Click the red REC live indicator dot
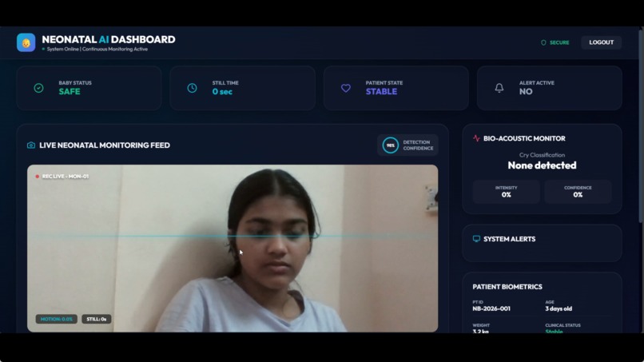Viewport: 644px width, 362px height. pos(37,177)
